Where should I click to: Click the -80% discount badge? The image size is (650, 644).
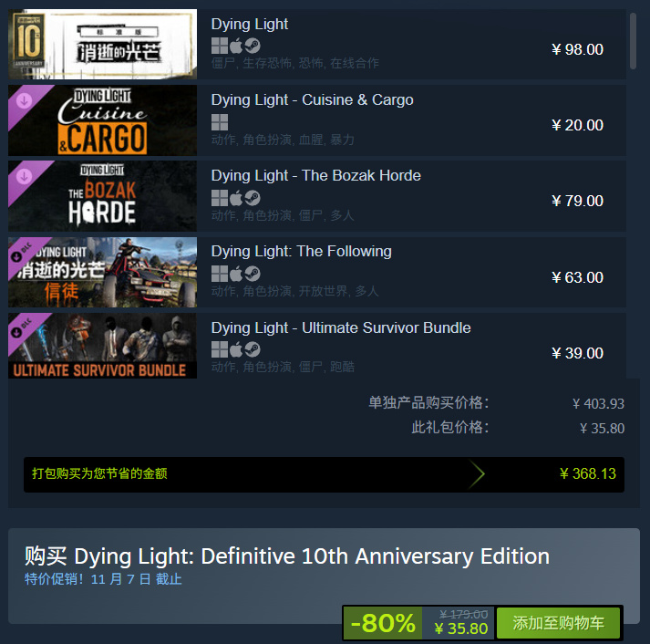[383, 623]
